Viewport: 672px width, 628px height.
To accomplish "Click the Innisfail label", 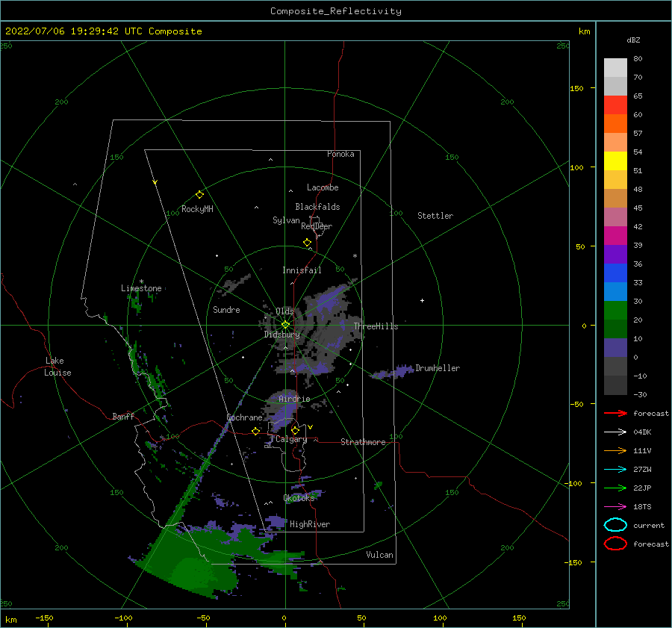I will coord(302,270).
